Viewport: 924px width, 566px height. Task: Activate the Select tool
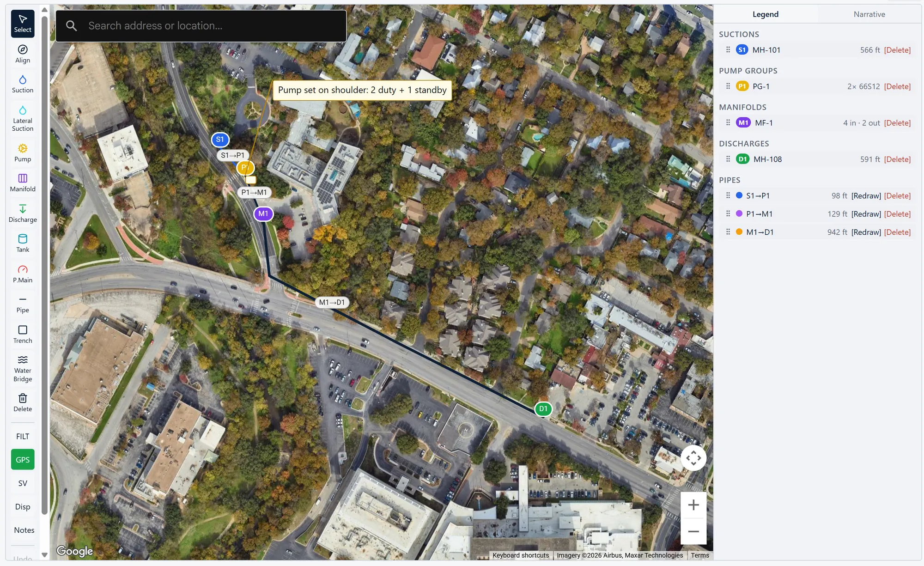[23, 24]
